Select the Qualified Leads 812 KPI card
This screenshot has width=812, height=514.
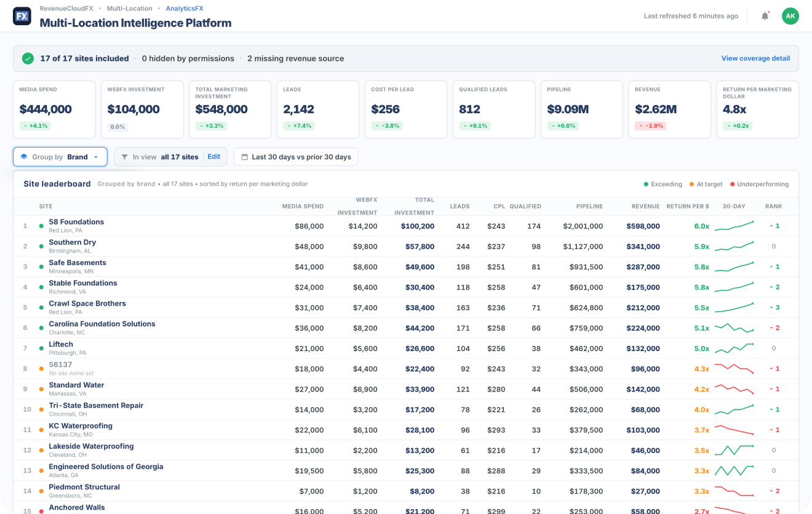tap(494, 109)
